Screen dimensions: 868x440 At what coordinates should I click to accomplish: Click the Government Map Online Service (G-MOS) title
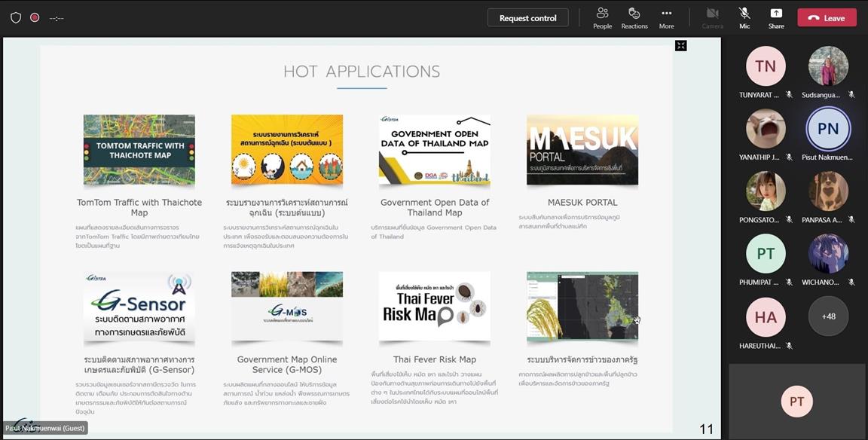point(287,364)
